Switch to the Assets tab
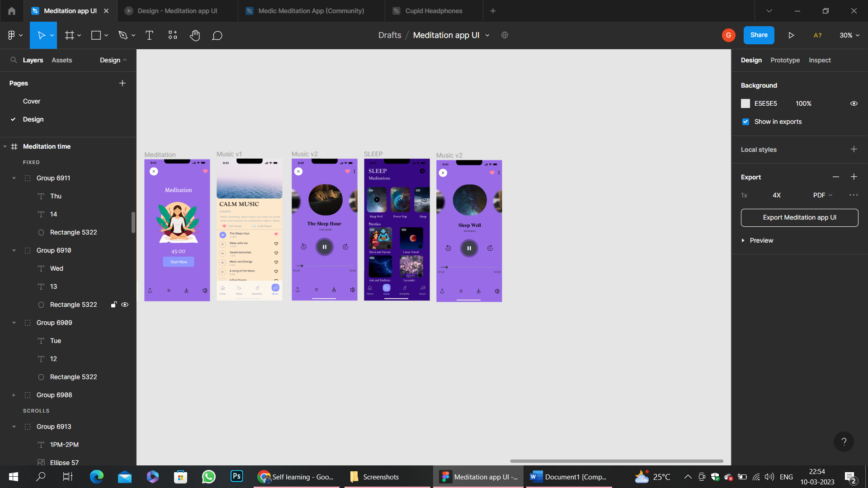868x488 pixels. click(61, 60)
